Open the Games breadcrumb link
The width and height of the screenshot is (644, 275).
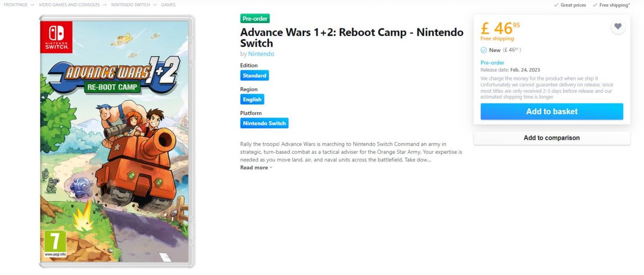click(168, 5)
